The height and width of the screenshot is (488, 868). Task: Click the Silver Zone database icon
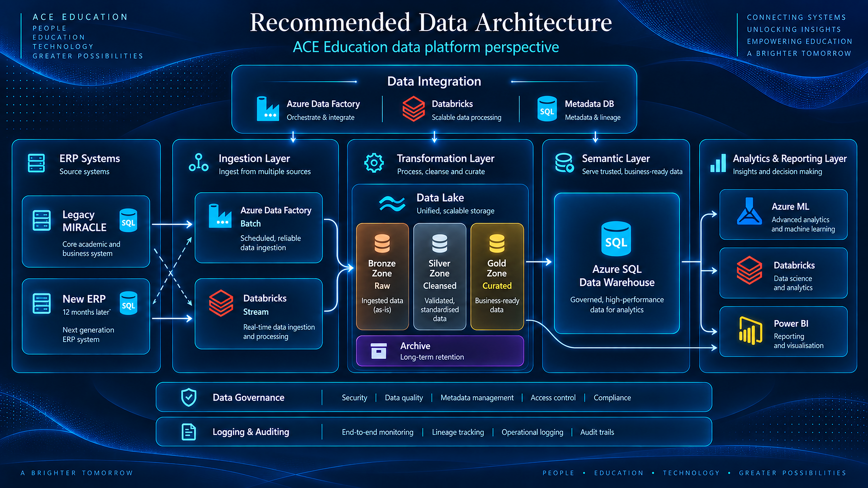pyautogui.click(x=439, y=243)
